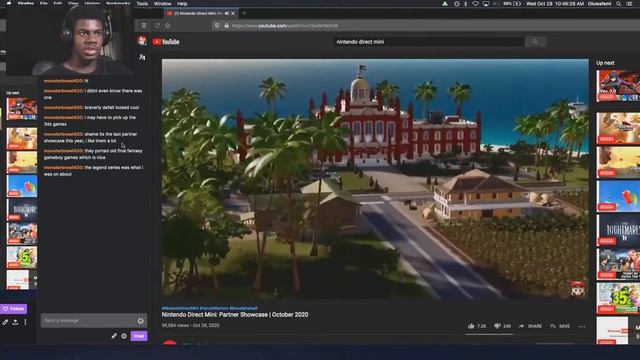Click the purple Chat send button
The height and width of the screenshot is (360, 640).
point(139,336)
